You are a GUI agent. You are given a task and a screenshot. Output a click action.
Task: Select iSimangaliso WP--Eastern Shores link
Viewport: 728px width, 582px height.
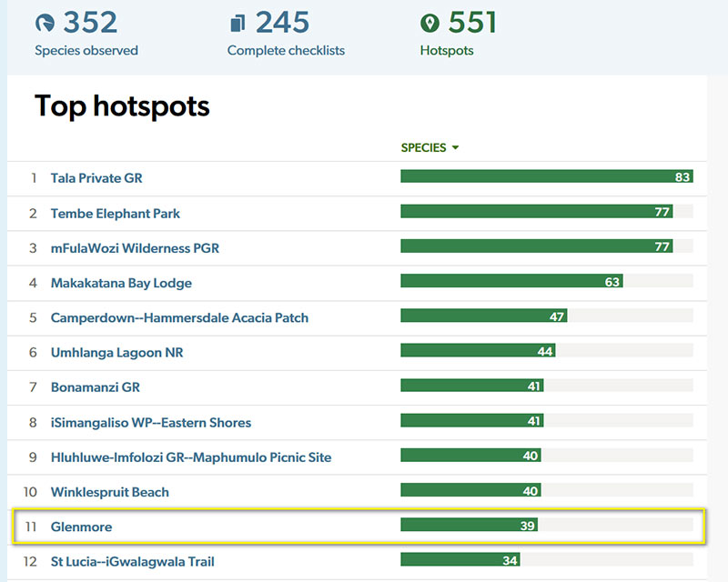click(151, 423)
